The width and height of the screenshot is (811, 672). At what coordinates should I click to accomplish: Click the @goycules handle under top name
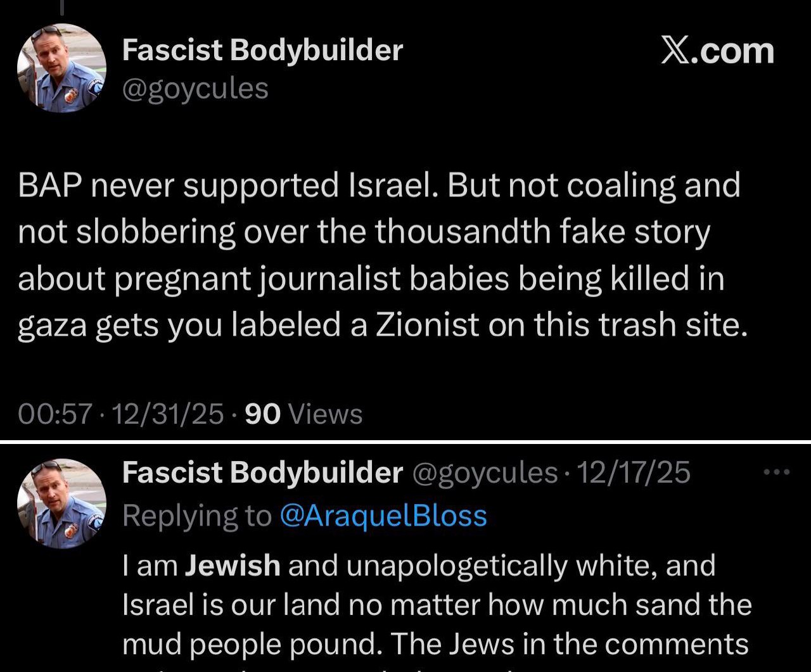[x=195, y=89]
